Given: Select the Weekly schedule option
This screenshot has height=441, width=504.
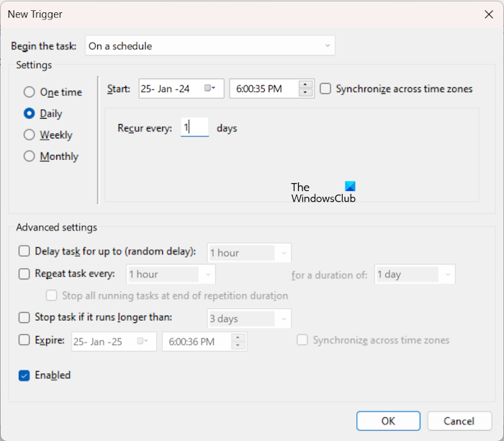Looking at the screenshot, I should [x=30, y=135].
